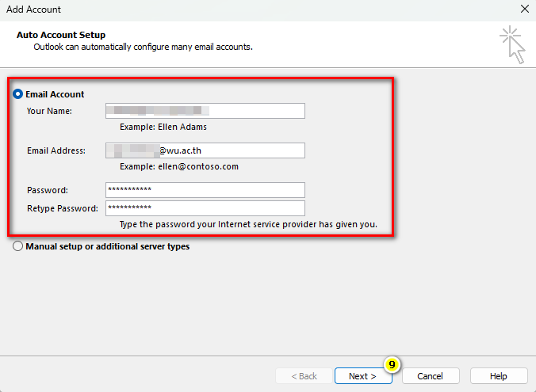Close the Add Account dialog
This screenshot has width=536, height=392.
coord(524,10)
